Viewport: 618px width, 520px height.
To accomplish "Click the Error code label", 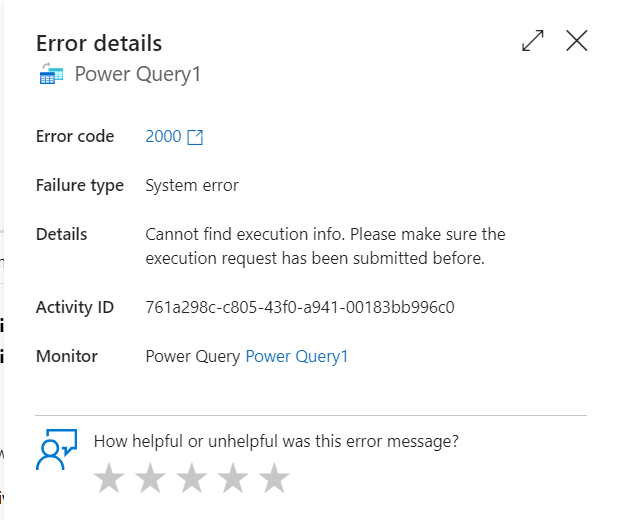I will click(75, 136).
